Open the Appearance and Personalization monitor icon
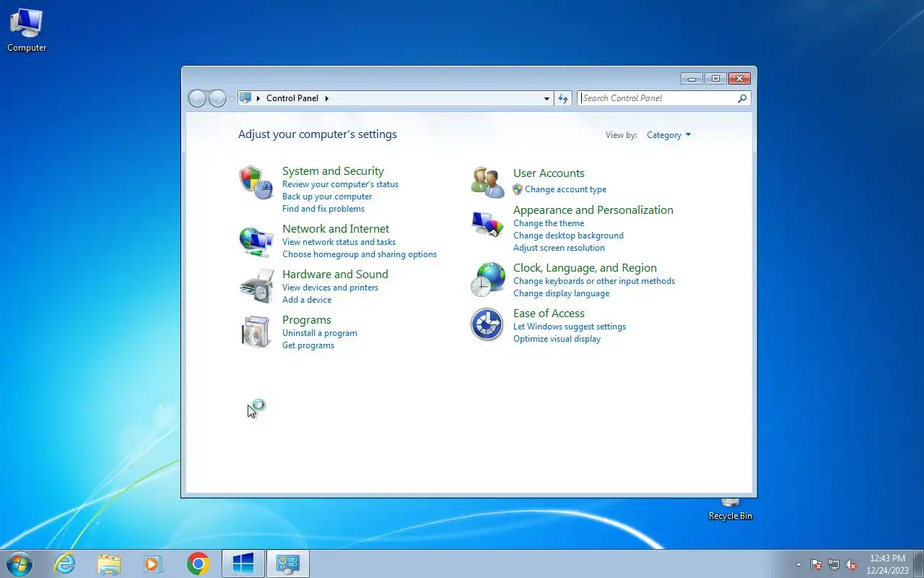 487,223
